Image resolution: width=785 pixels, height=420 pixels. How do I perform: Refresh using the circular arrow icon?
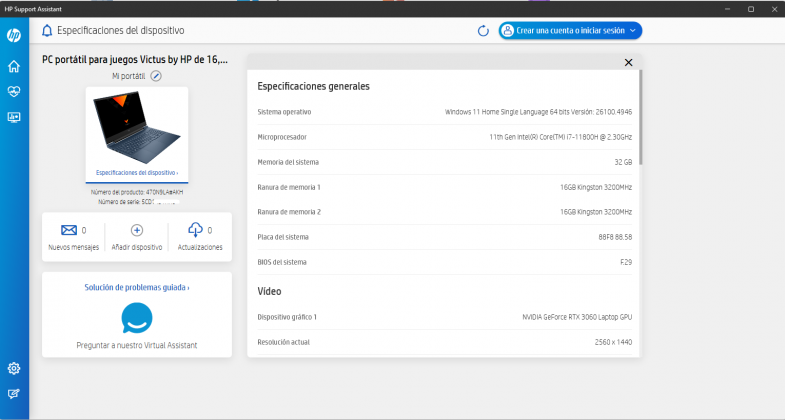click(x=483, y=31)
